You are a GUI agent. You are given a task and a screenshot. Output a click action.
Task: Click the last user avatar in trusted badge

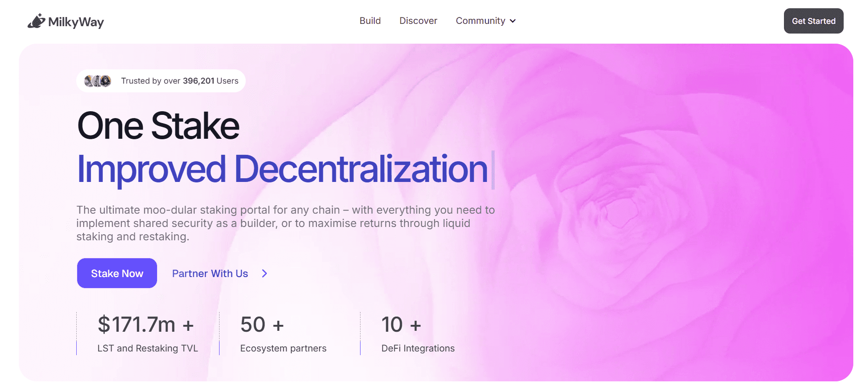(x=106, y=81)
